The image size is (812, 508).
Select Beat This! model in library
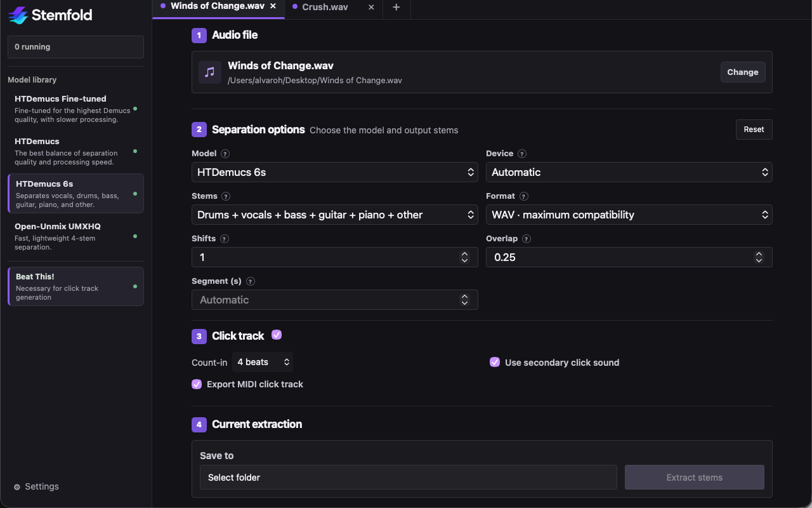75,286
